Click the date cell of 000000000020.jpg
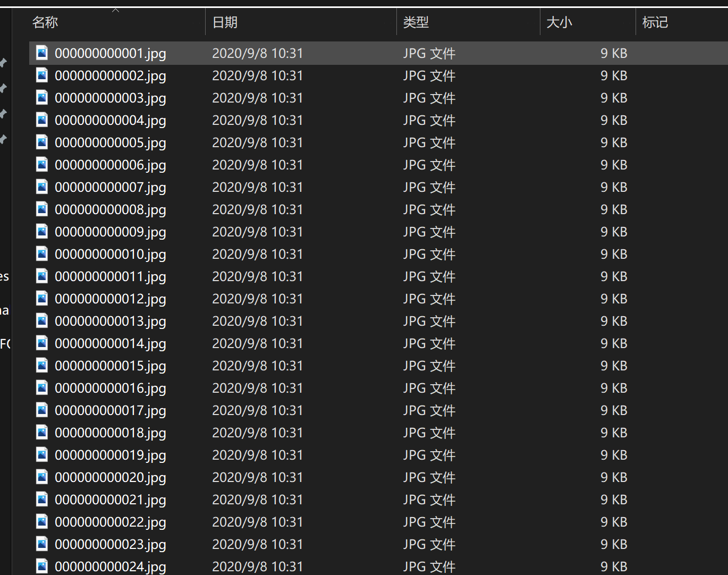Image resolution: width=728 pixels, height=575 pixels. click(x=258, y=477)
